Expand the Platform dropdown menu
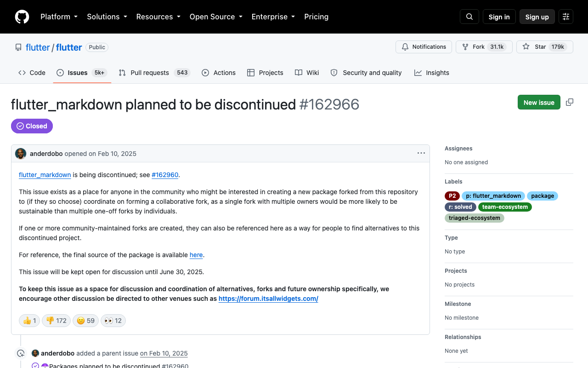Screen dimensions: 588x368 [59, 17]
